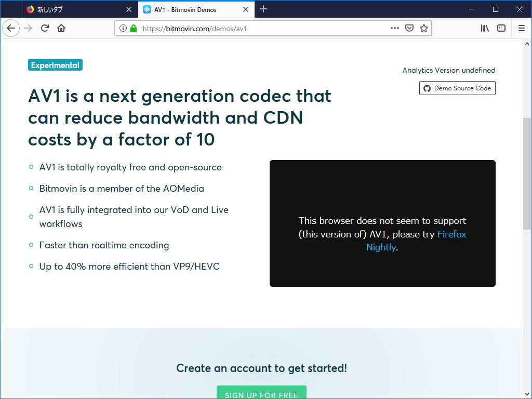View site information via the info icon
Viewport: 532px width, 399px height.
click(124, 28)
